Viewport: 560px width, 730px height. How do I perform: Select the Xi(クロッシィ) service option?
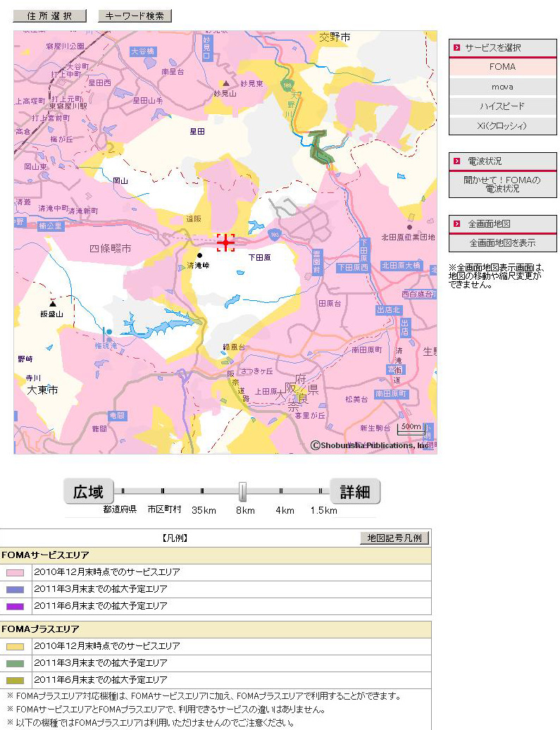click(x=502, y=125)
